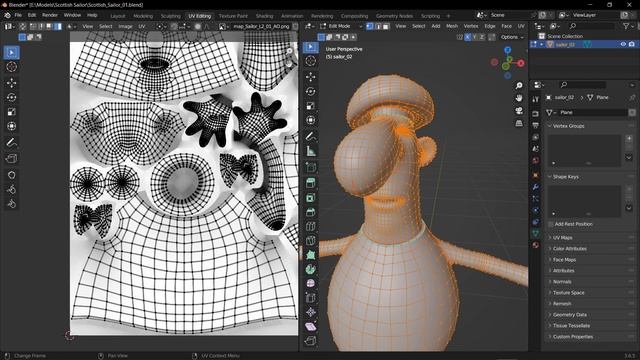Open the Shape Keys specials chevron menu
Viewport: 640px width, 360px height.
pos(629,208)
